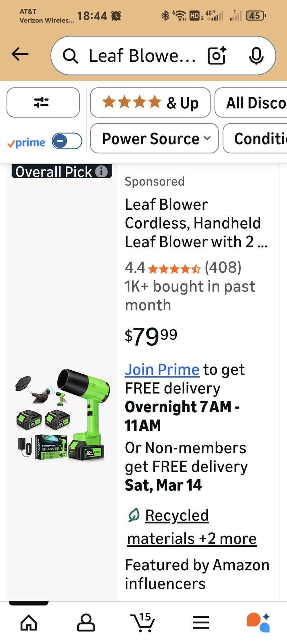287x644 pixels.
Task: Open the account profile tab
Action: coord(86,623)
